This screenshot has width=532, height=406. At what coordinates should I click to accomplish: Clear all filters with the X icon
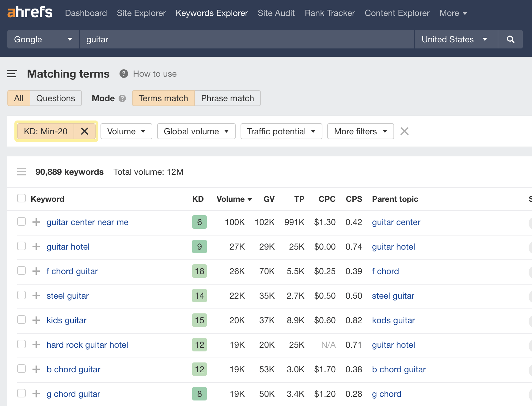404,131
